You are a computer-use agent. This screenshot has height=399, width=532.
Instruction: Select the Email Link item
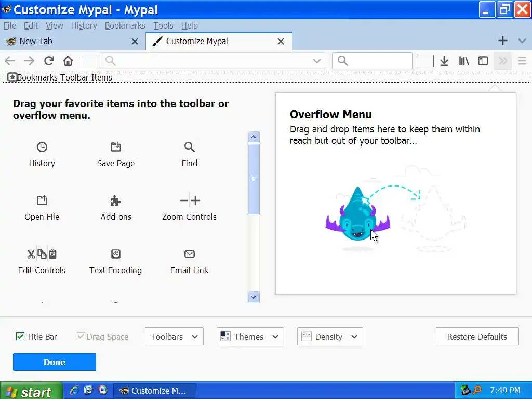point(189,262)
